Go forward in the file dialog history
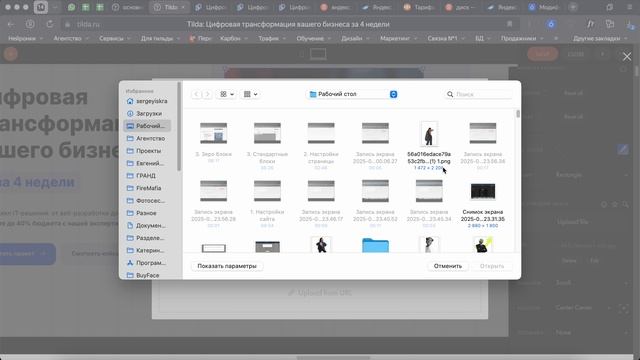The width and height of the screenshot is (640, 360). click(207, 94)
